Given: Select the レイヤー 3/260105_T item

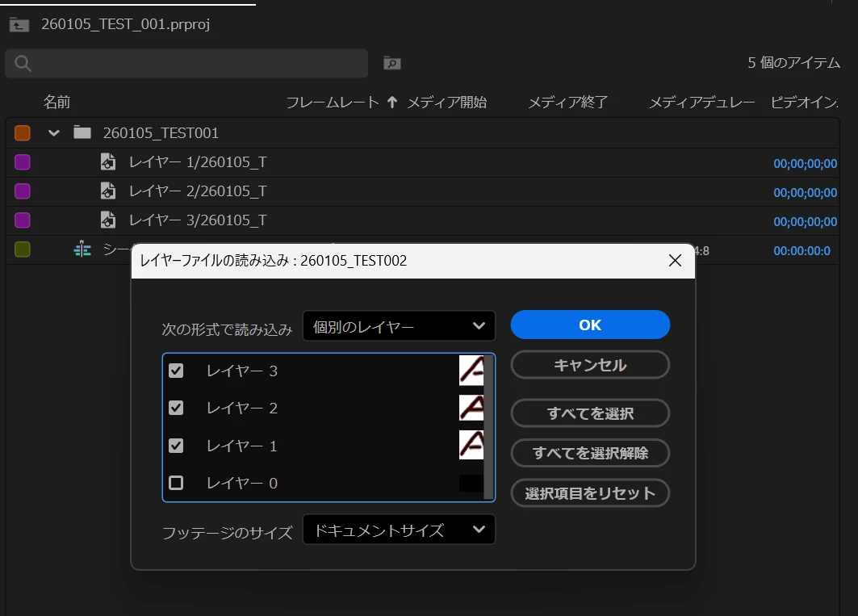Looking at the screenshot, I should 198,220.
